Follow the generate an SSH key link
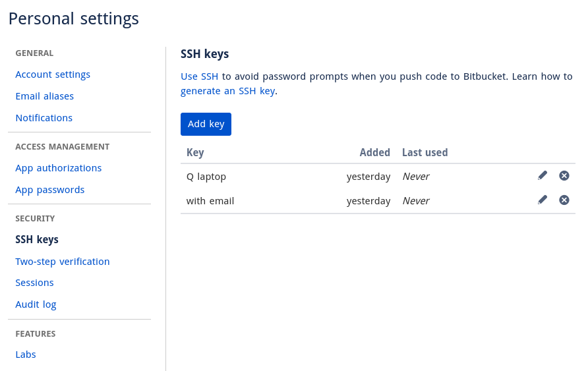The image size is (588, 371). tap(228, 91)
